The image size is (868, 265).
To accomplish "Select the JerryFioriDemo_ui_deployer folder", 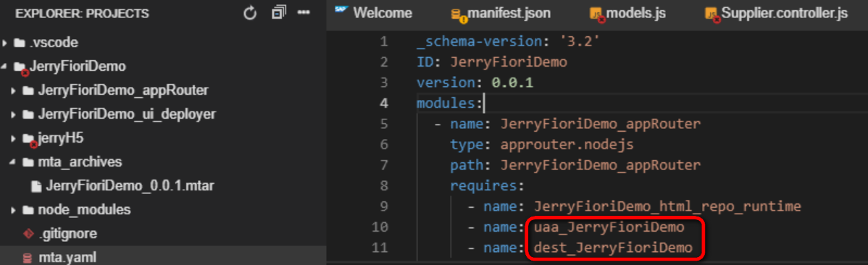I will point(127,114).
